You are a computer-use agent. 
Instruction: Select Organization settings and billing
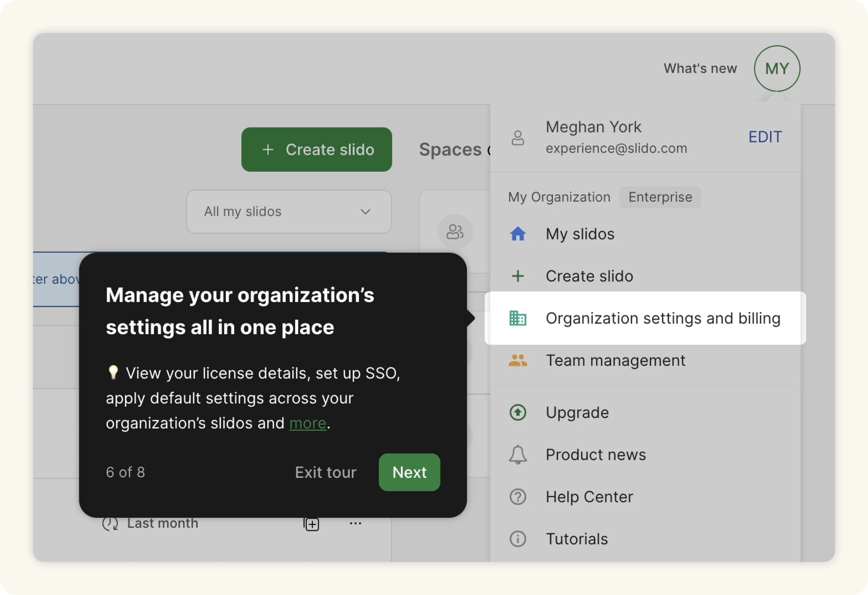[663, 319]
